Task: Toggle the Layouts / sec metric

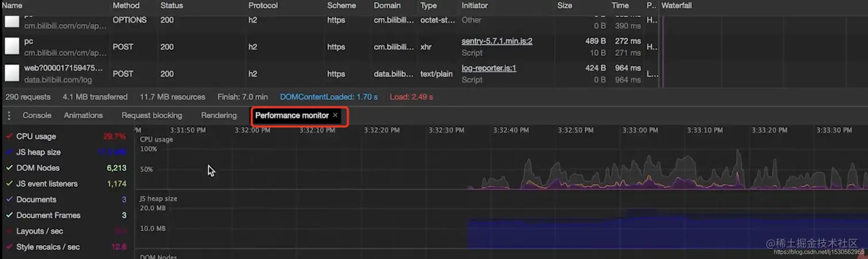Action: [x=9, y=231]
